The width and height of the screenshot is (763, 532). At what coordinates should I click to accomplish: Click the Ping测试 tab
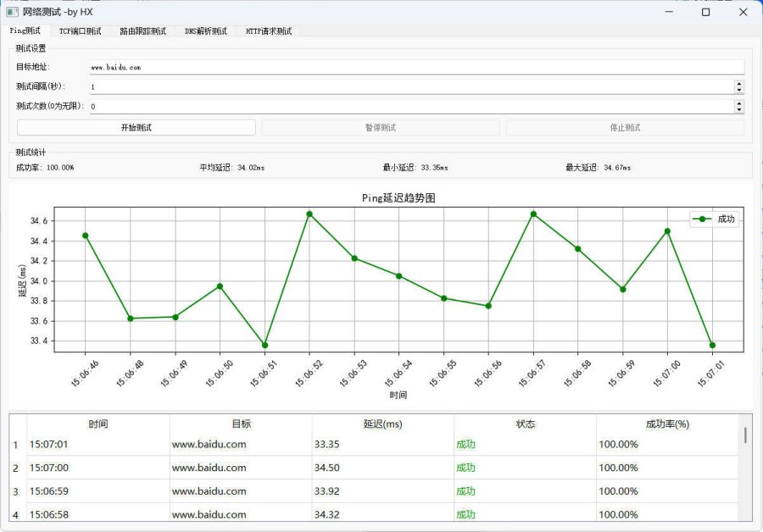[25, 30]
